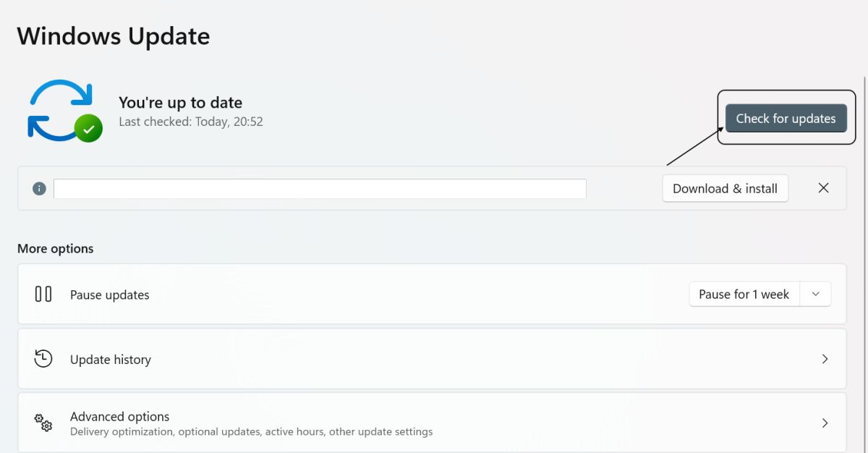Viewport: 868px width, 453px height.
Task: Click the green checkmark status badge
Action: point(88,129)
